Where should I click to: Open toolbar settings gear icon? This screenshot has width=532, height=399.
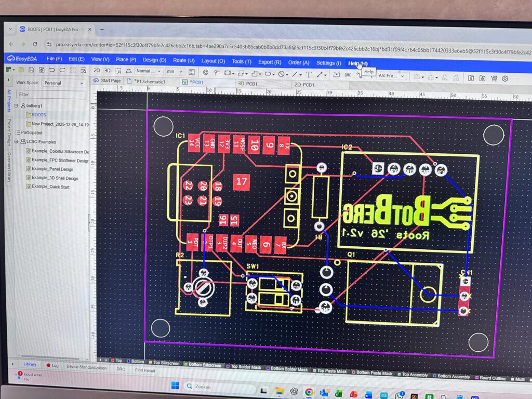pos(505,78)
